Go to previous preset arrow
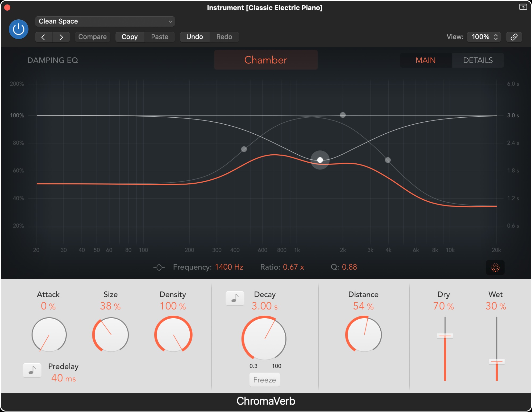 coord(44,37)
